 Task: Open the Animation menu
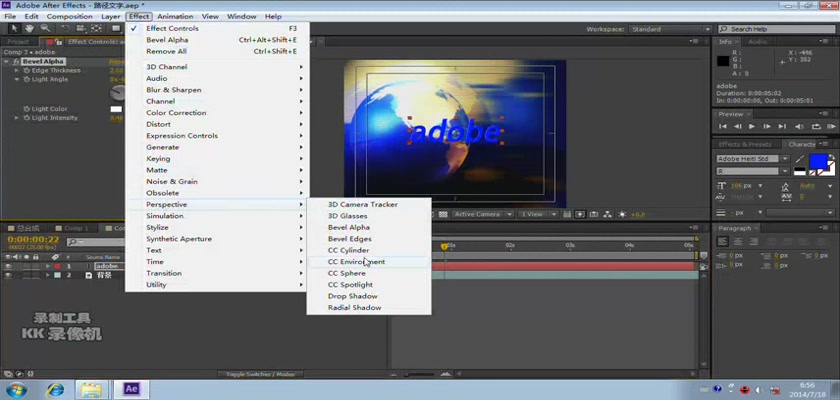[175, 17]
